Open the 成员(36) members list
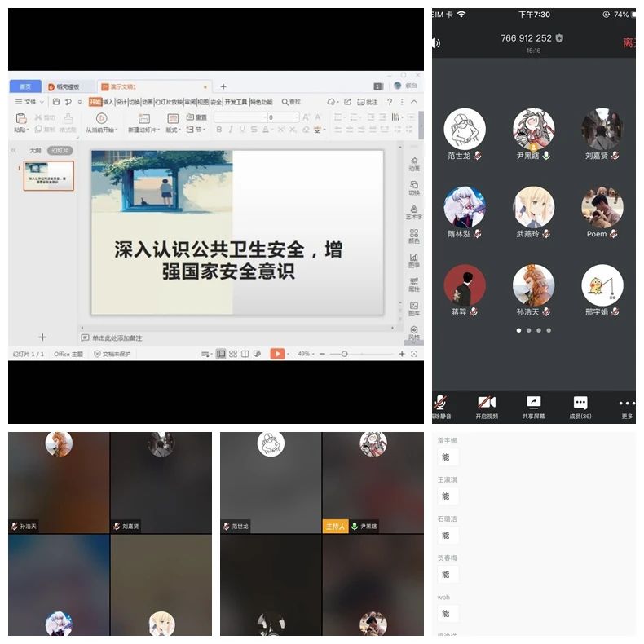This screenshot has width=644, height=644. coord(580,406)
